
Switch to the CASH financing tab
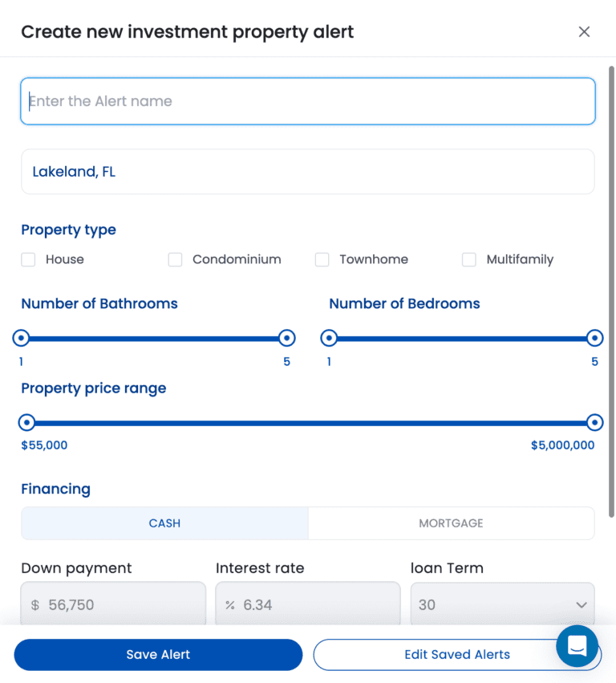[x=164, y=523]
